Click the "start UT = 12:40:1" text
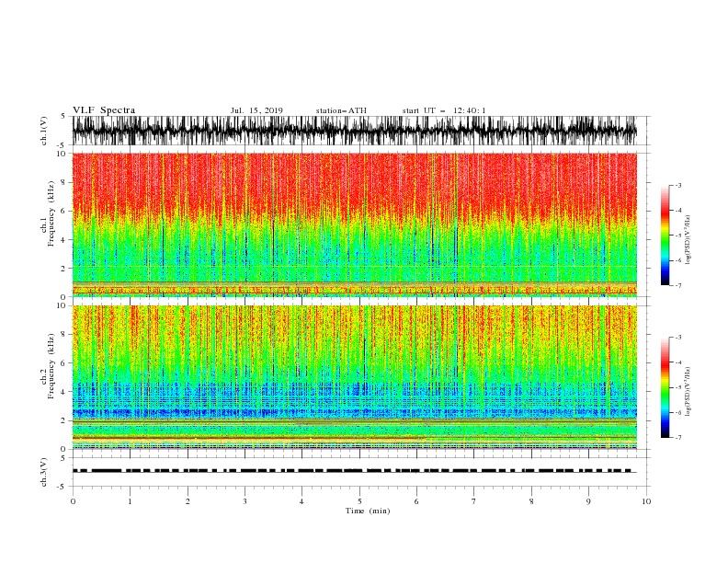 pos(444,110)
